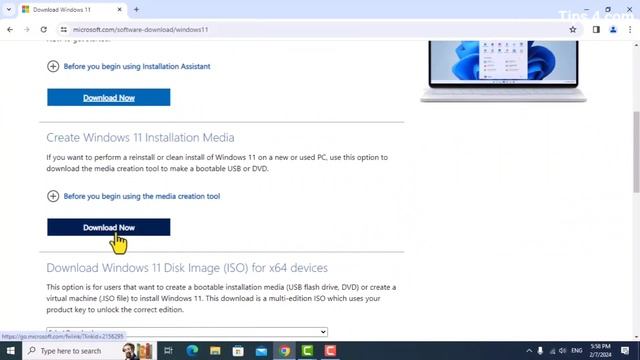The height and width of the screenshot is (360, 640).
Task: Switch the ENG input language indicator
Action: 577,351
